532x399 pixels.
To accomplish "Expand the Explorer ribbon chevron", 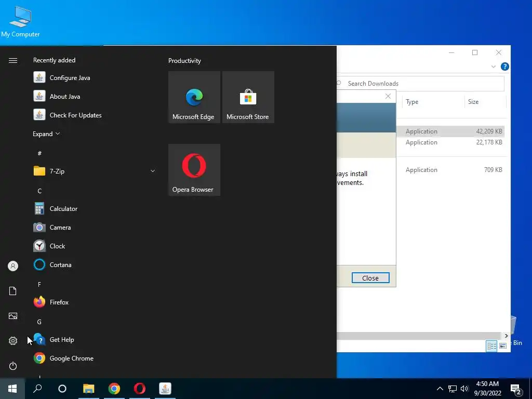I will click(x=494, y=66).
